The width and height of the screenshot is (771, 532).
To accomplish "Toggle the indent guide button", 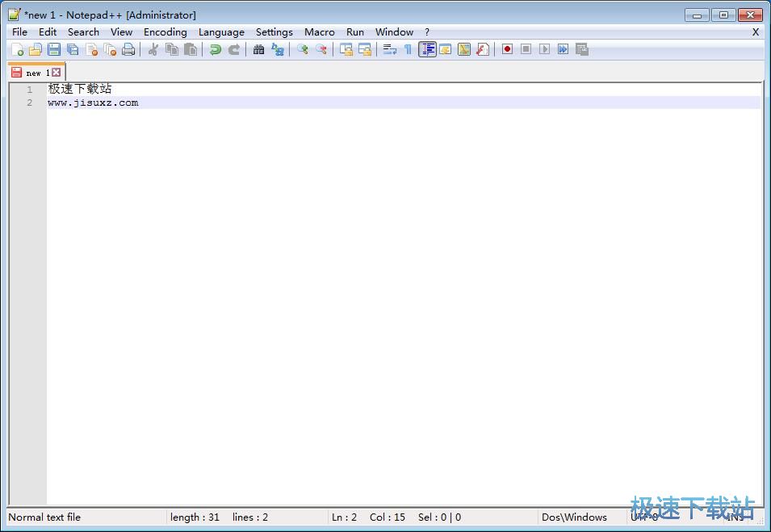I will click(x=427, y=49).
